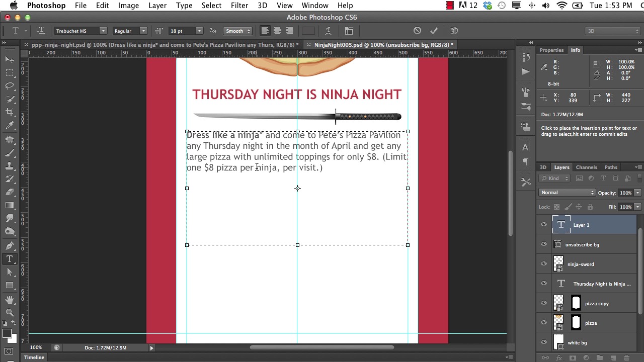Select the Crop tool
The image size is (644, 362).
pyautogui.click(x=10, y=112)
